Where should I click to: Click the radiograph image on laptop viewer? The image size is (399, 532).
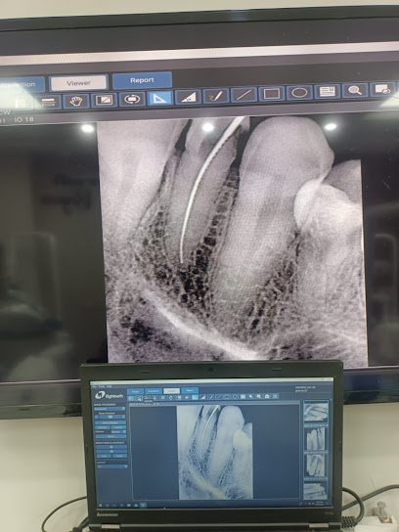point(215,452)
